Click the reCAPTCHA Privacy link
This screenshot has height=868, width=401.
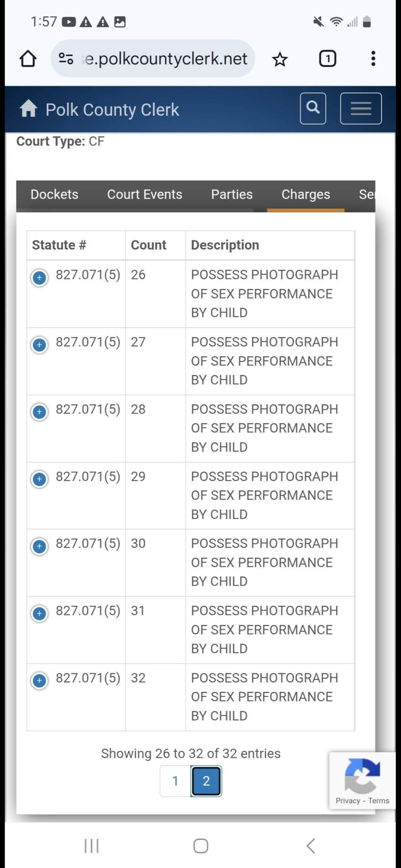point(348,800)
